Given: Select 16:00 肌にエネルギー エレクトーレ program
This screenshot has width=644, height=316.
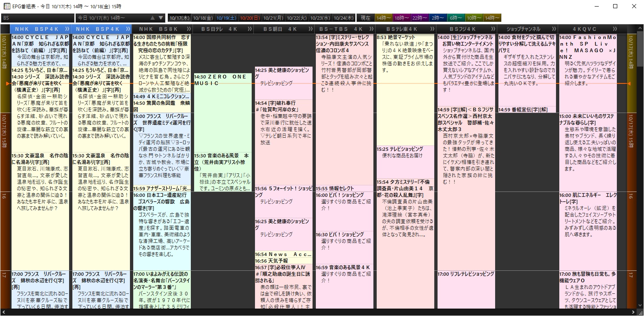Looking at the screenshot, I should point(588,231).
